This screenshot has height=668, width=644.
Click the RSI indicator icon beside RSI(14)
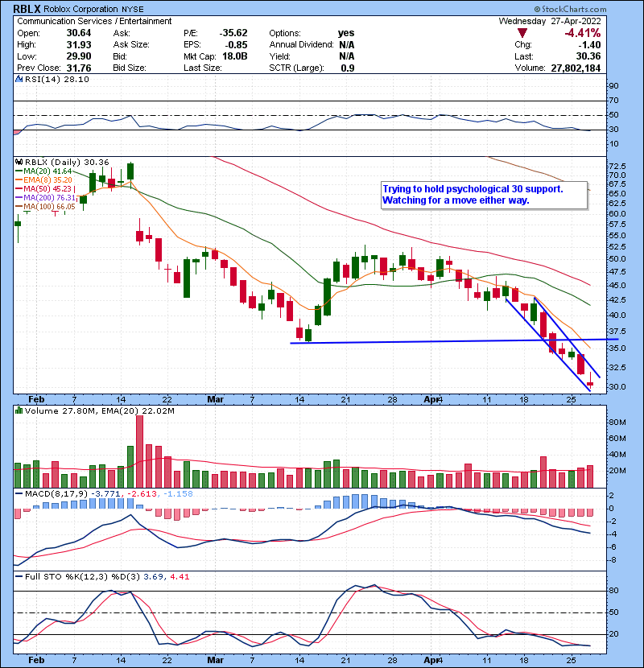click(19, 79)
